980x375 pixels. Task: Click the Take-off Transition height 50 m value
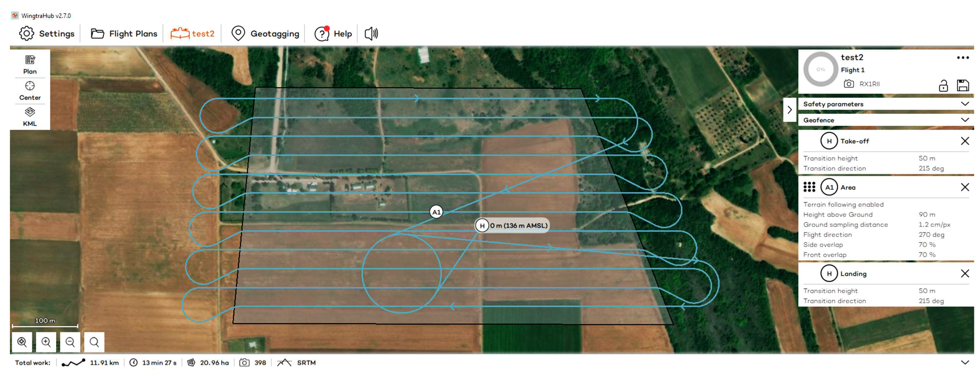coord(927,158)
